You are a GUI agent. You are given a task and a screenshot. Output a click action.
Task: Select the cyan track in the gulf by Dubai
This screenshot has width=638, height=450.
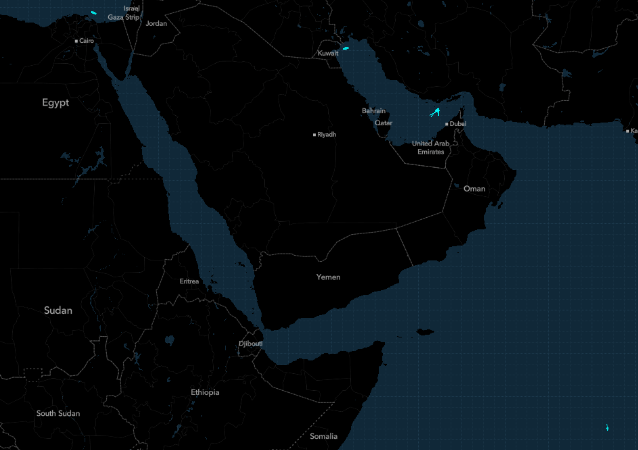click(435, 112)
